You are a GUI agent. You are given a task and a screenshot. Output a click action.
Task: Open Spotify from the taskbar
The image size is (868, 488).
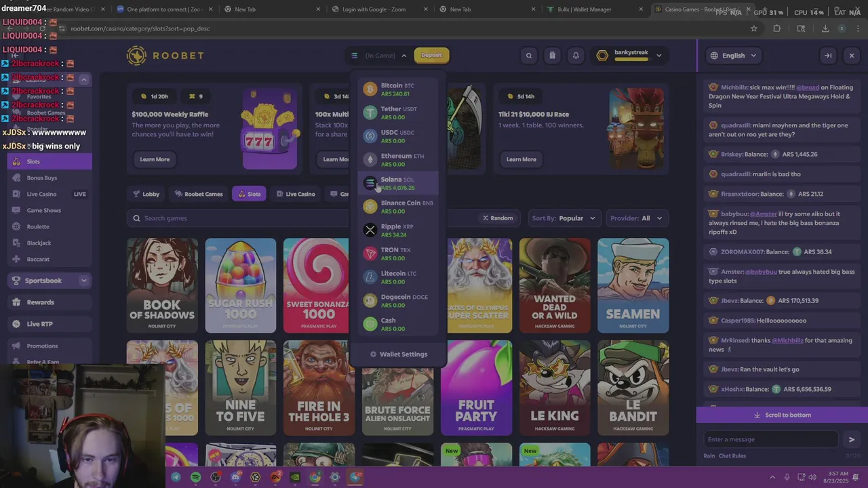pos(195,477)
